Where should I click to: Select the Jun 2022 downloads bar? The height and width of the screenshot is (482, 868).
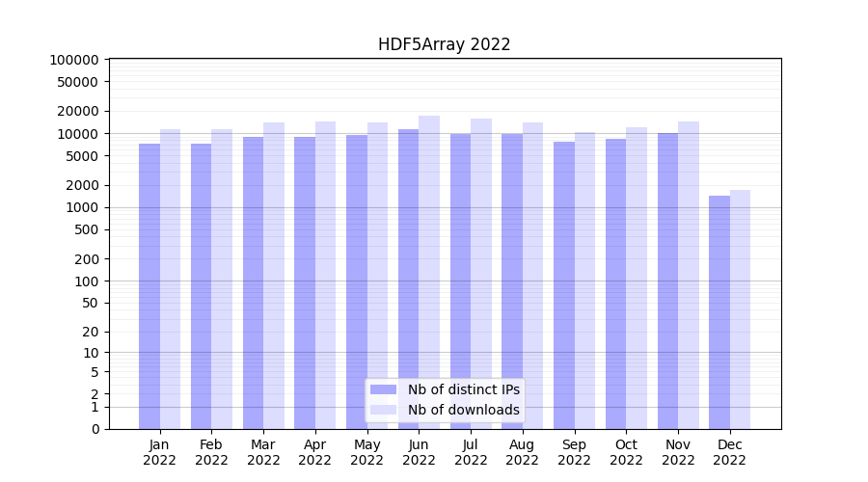429,270
